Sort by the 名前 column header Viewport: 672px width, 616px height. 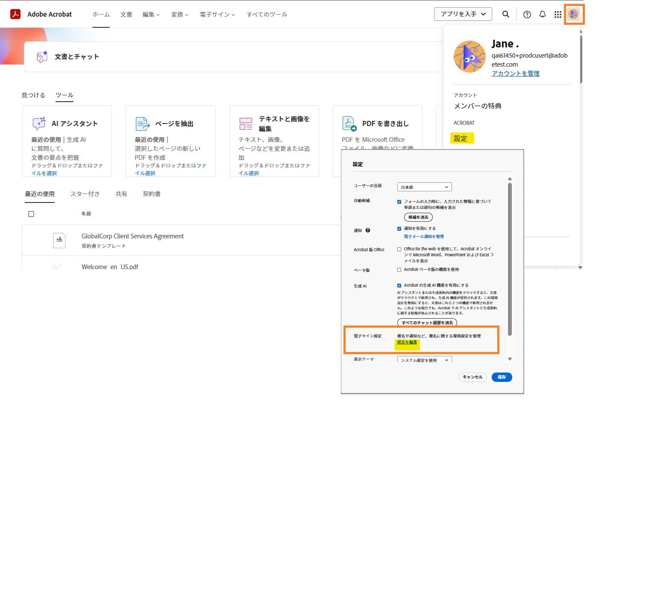86,214
